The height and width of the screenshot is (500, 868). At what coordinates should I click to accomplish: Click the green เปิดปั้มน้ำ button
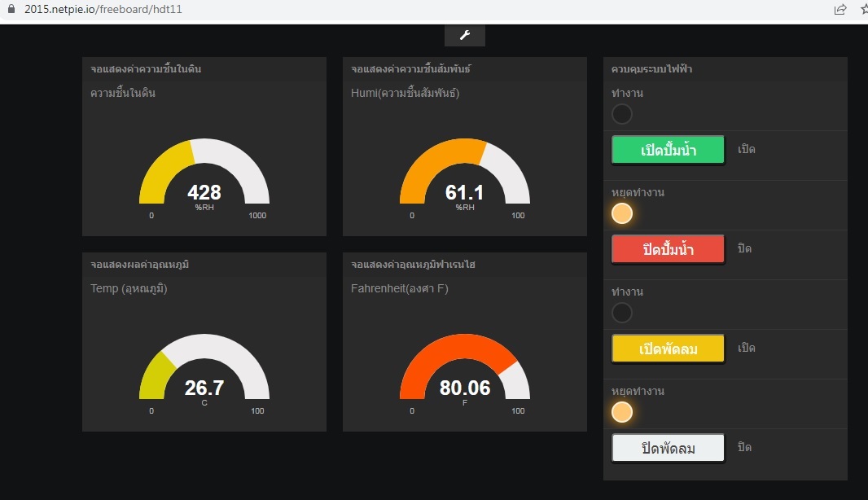pyautogui.click(x=668, y=151)
